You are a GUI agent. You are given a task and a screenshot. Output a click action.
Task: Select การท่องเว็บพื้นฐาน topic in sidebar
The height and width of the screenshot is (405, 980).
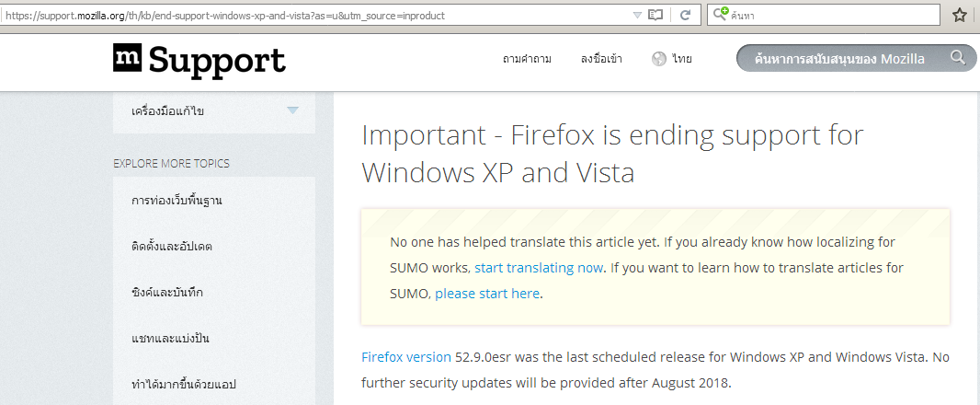[x=177, y=200]
